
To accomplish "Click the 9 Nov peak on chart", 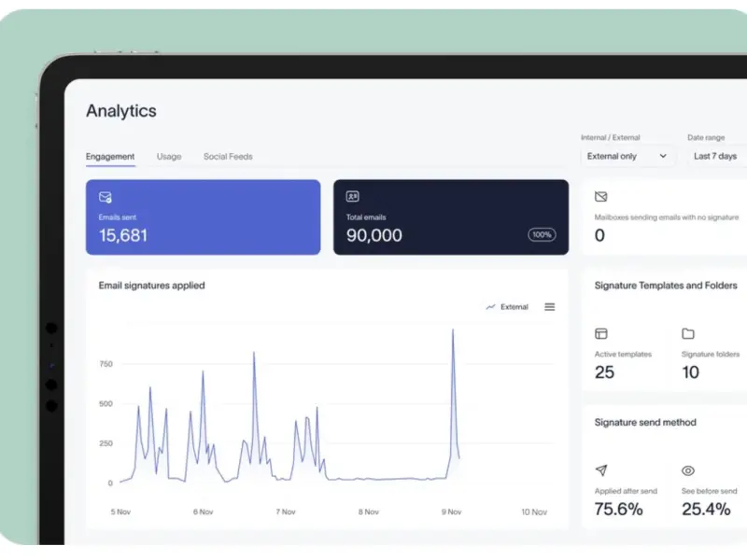I will click(453, 330).
